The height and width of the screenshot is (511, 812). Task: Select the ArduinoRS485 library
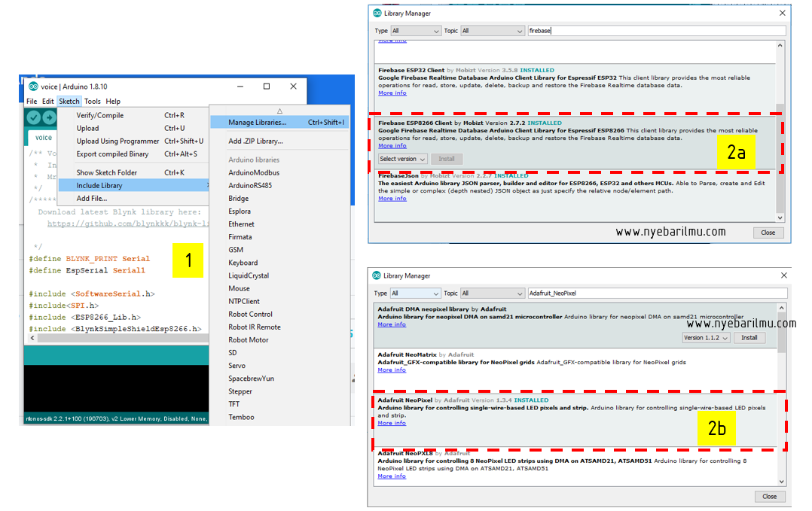pyautogui.click(x=250, y=186)
